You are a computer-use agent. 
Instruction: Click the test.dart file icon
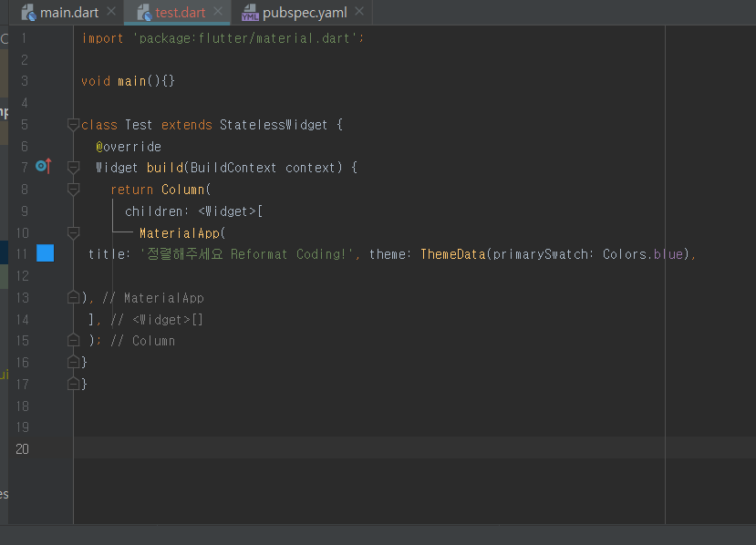pos(145,13)
